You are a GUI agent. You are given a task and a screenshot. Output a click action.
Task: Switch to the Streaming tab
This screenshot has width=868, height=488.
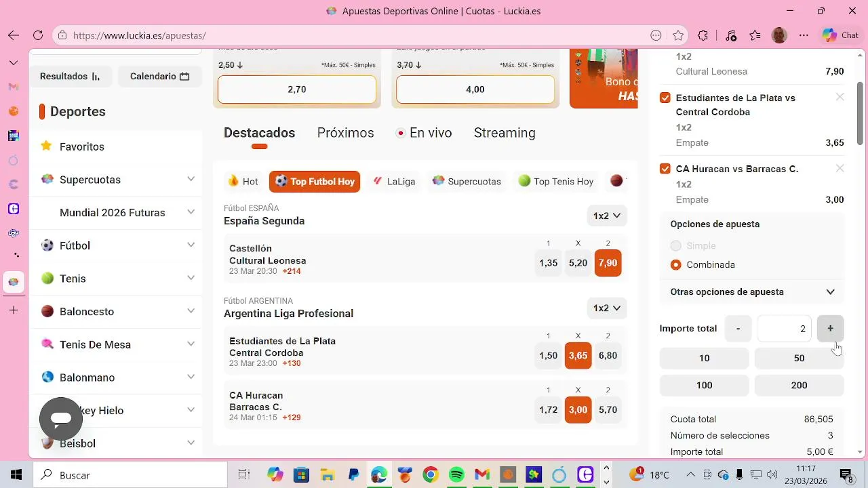click(505, 133)
